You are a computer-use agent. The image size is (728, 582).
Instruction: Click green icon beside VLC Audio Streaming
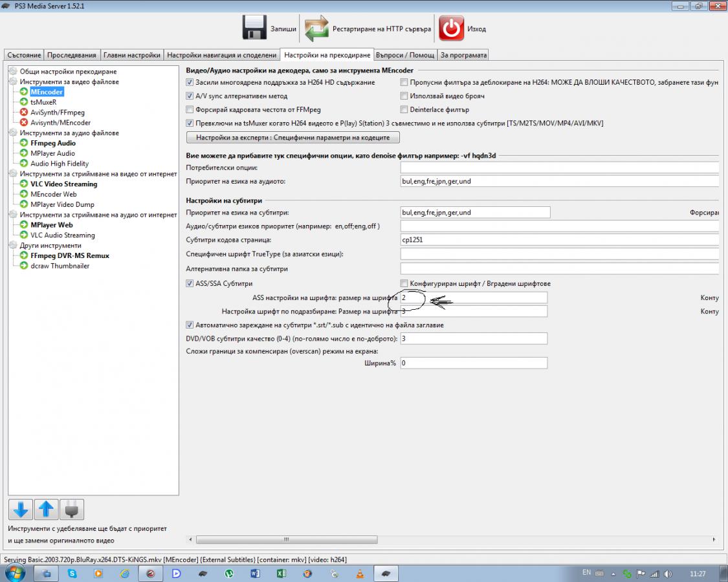click(24, 235)
